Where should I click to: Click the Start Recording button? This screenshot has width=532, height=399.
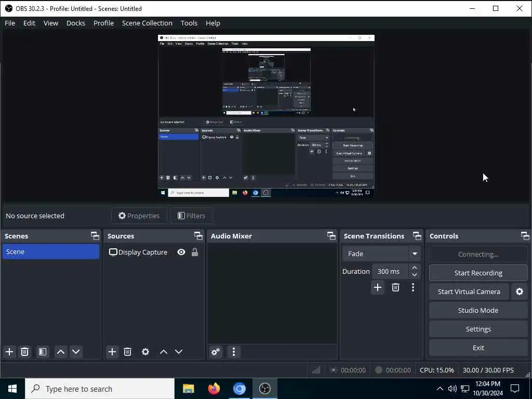coord(478,273)
